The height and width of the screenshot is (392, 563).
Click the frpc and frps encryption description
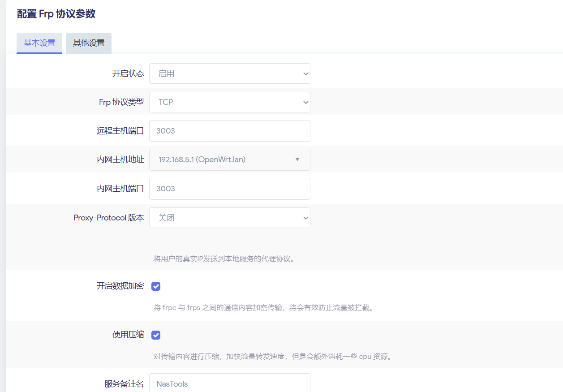[x=263, y=308]
